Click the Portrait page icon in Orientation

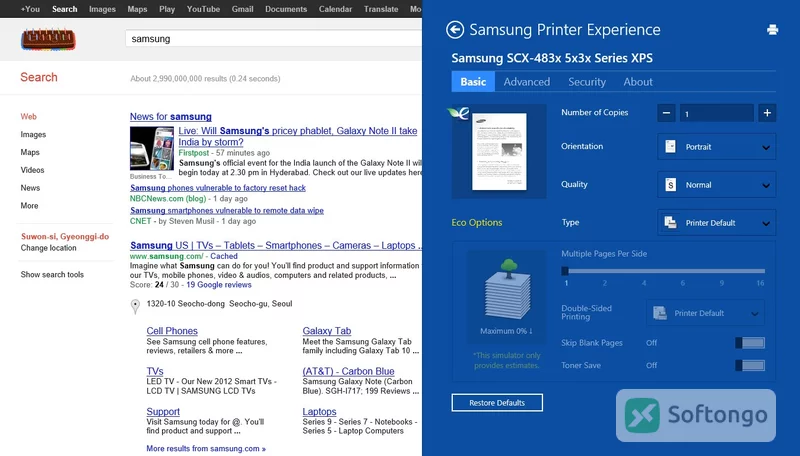click(x=670, y=147)
